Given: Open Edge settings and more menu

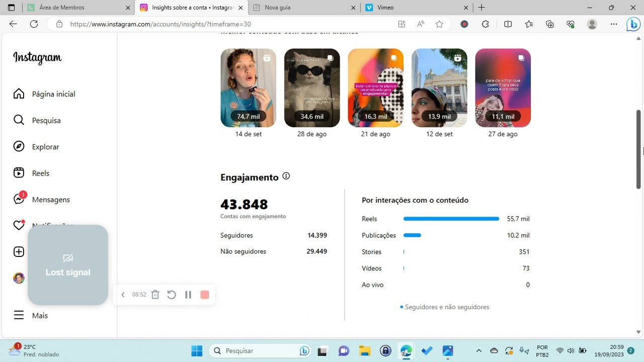Looking at the screenshot, I should (613, 24).
